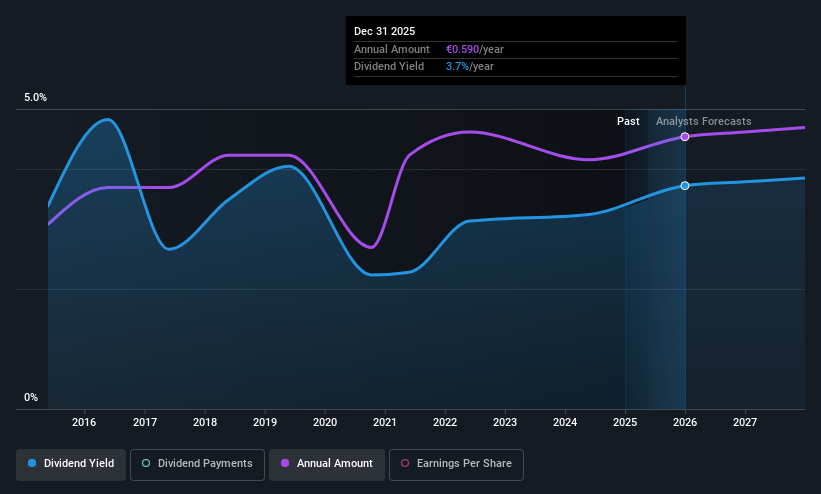Click the purple dot in Annual Amount legend

[285, 463]
